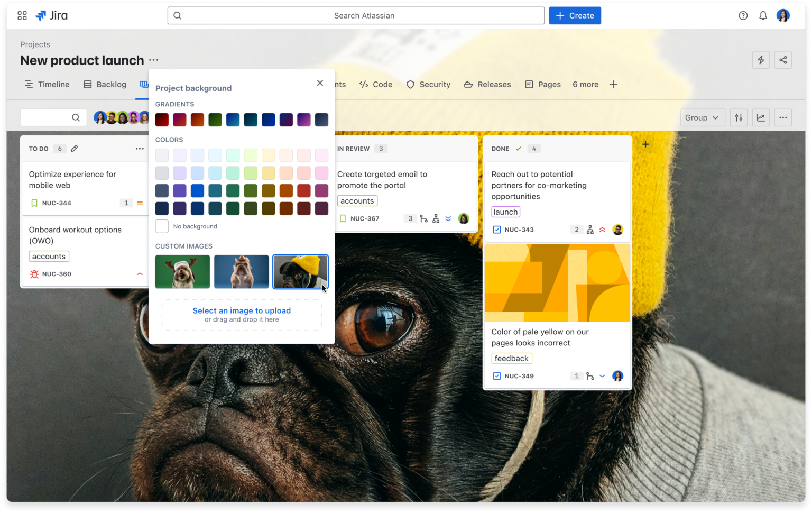Switch to the Timeline tab
Screen dimensions: 812x513
click(x=47, y=85)
